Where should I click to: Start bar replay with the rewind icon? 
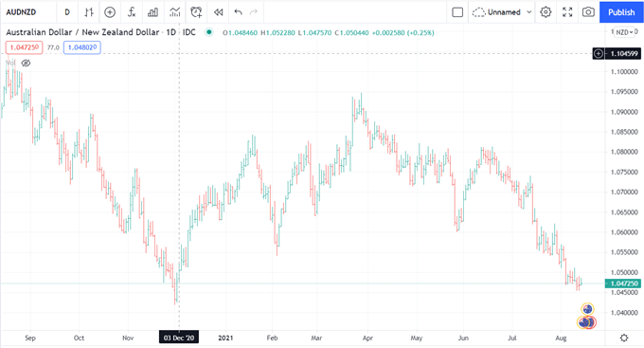(x=218, y=12)
